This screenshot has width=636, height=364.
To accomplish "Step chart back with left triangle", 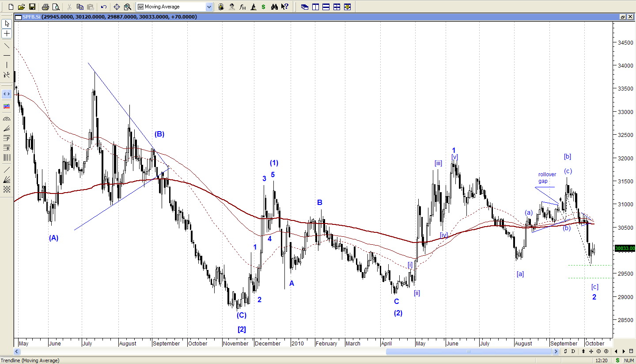I will pos(616,352).
